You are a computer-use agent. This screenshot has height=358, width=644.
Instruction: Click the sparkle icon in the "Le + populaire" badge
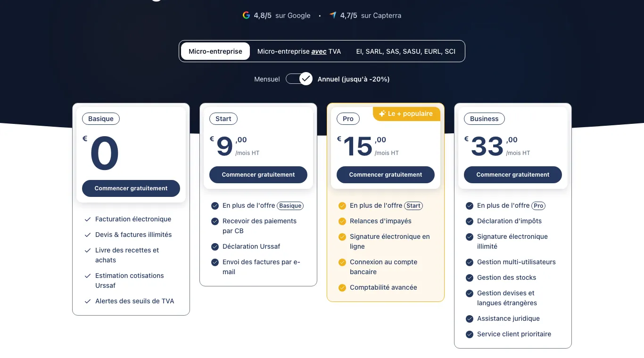pyautogui.click(x=382, y=114)
